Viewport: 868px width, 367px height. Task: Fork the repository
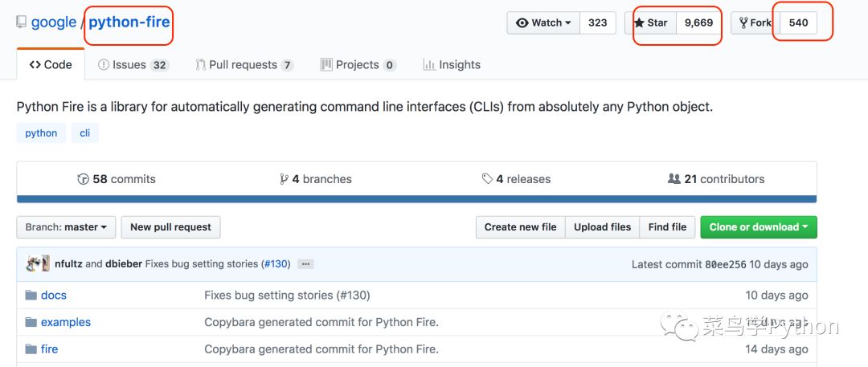(x=755, y=22)
